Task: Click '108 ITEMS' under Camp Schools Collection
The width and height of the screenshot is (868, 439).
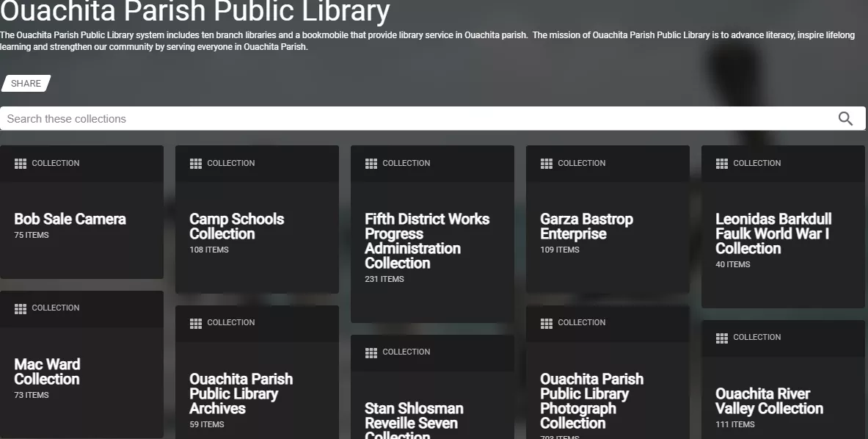Action: click(209, 250)
